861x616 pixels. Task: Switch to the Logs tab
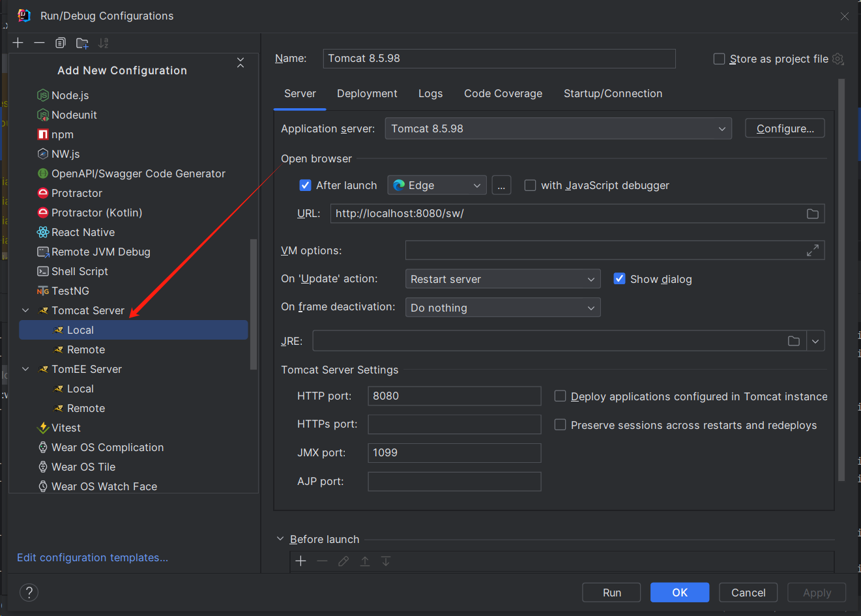pyautogui.click(x=430, y=94)
